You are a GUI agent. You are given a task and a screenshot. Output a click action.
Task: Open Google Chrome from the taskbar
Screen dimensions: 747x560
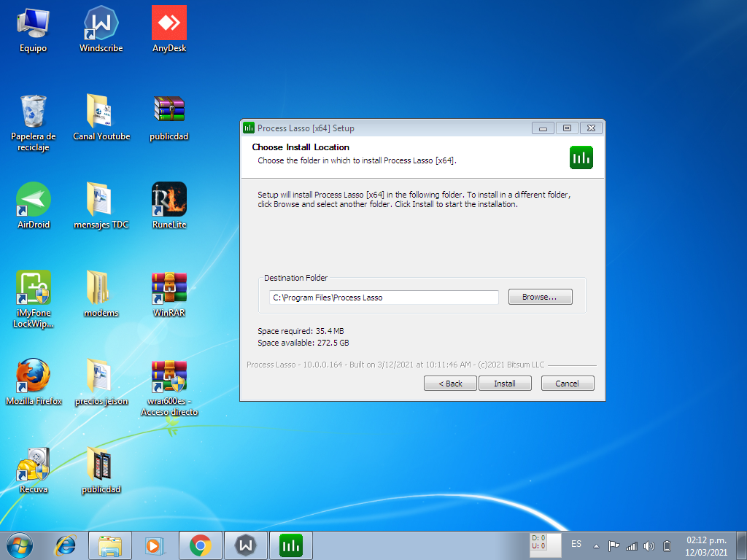[x=200, y=545]
